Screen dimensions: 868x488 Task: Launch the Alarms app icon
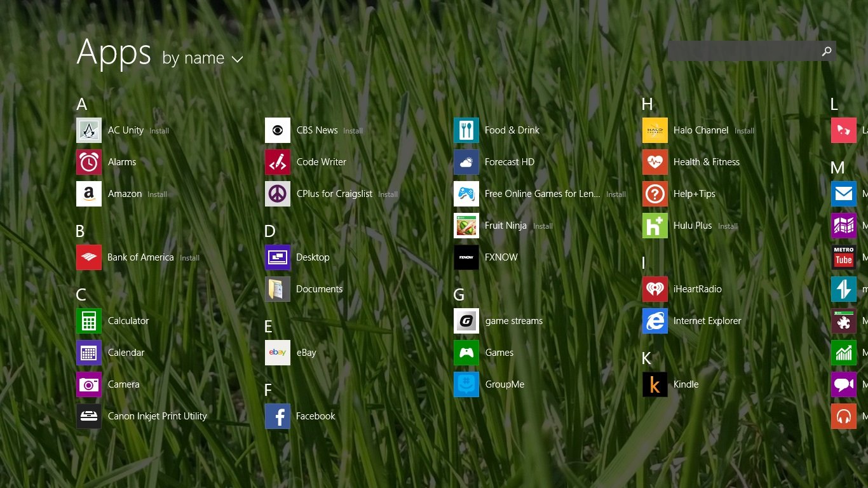[x=89, y=162]
